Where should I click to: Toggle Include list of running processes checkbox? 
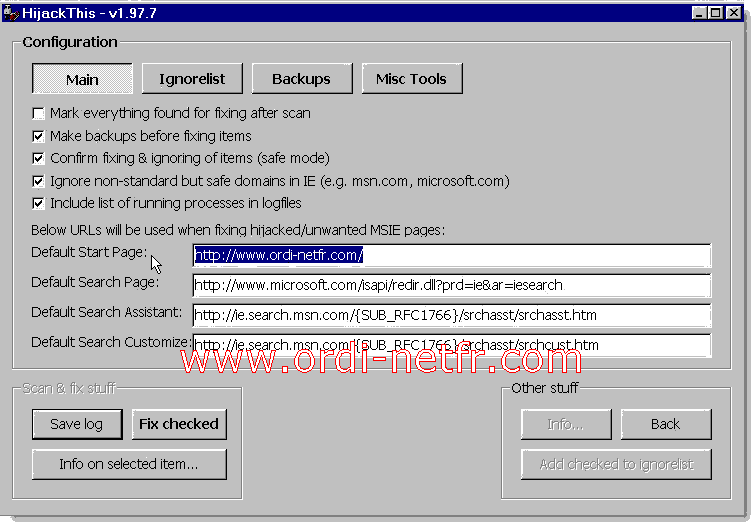[38, 203]
